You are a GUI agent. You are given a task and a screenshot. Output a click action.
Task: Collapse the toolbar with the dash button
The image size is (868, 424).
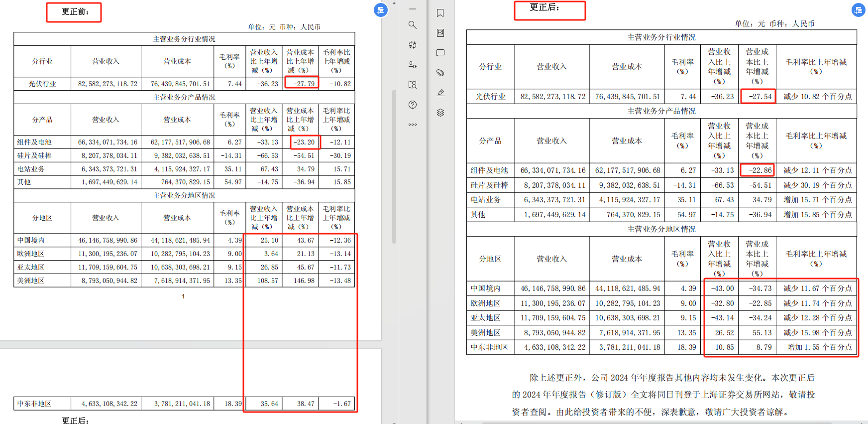pyautogui.click(x=412, y=9)
